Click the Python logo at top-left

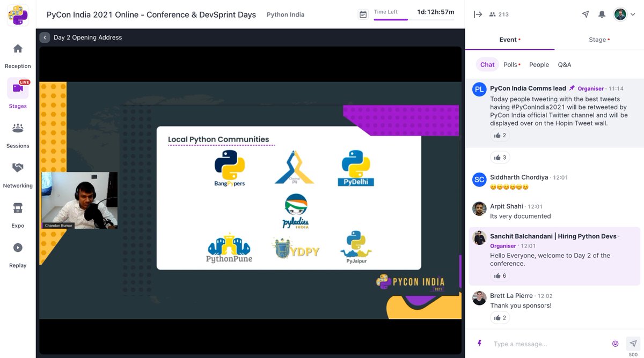18,14
